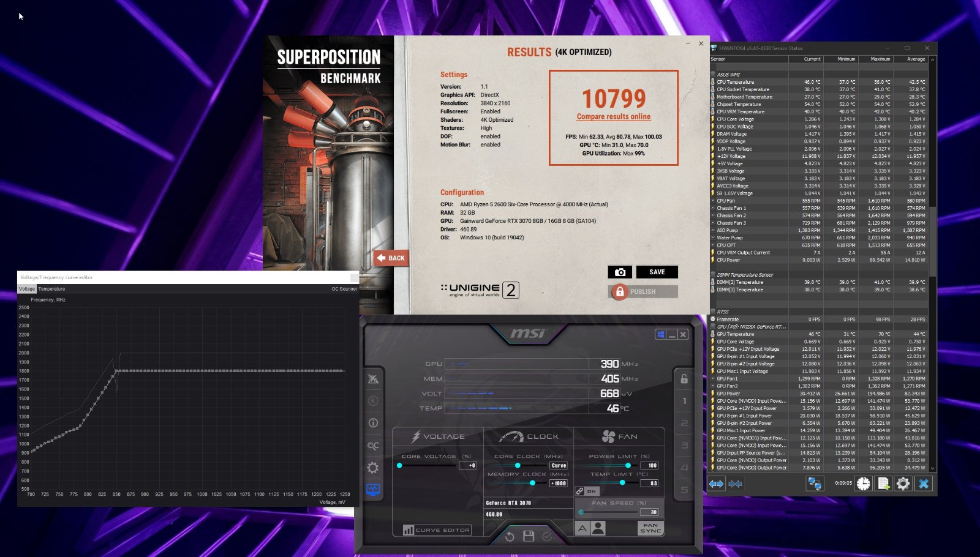
Task: Click the Core Clock slider handle
Action: point(518,465)
